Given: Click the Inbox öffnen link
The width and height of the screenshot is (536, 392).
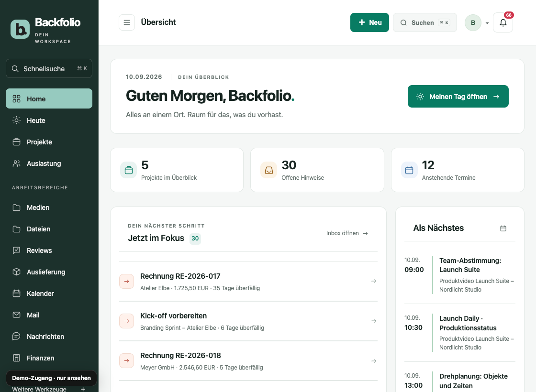Looking at the screenshot, I should [x=347, y=233].
